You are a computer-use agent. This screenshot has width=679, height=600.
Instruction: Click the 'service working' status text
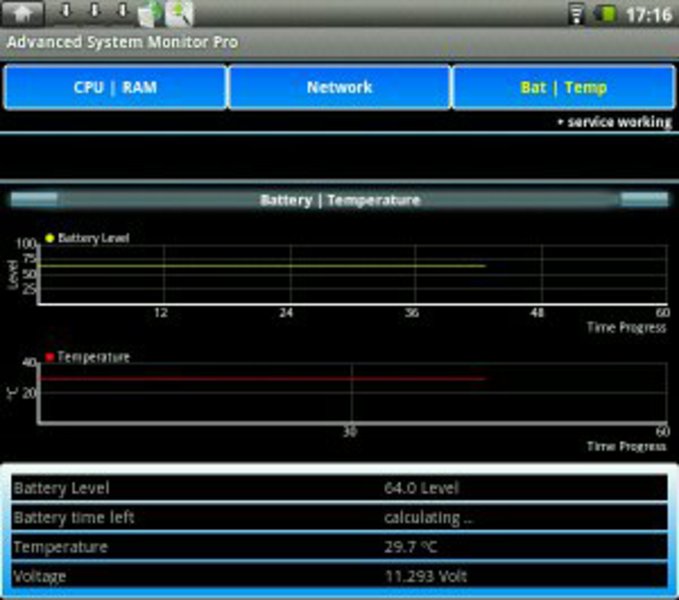(617, 122)
